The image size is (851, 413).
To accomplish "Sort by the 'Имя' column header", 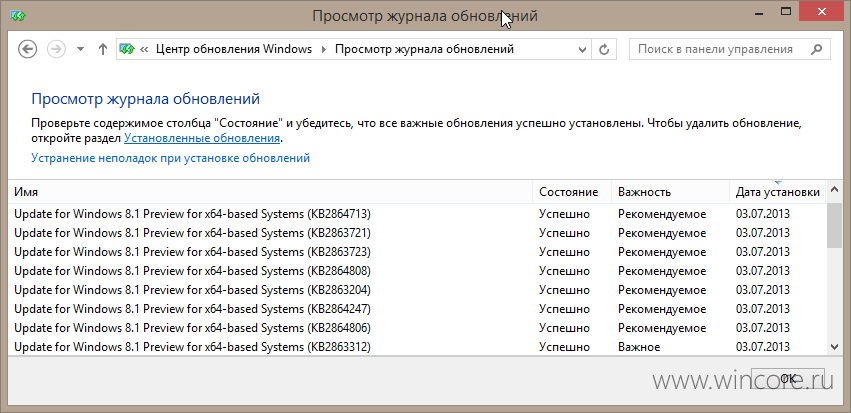I will pos(270,192).
